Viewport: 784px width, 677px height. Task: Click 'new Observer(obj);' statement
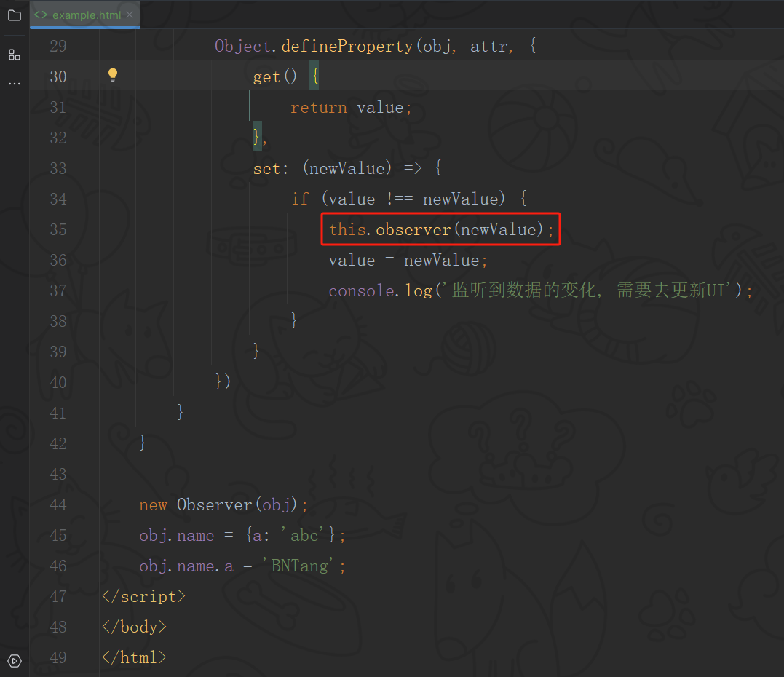coord(223,504)
